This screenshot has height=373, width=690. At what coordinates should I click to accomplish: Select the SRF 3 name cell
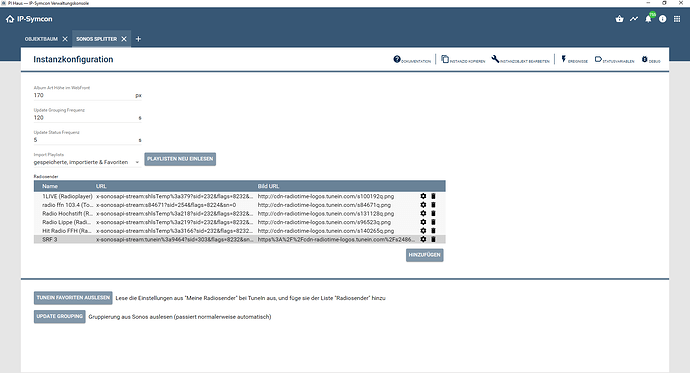50,239
